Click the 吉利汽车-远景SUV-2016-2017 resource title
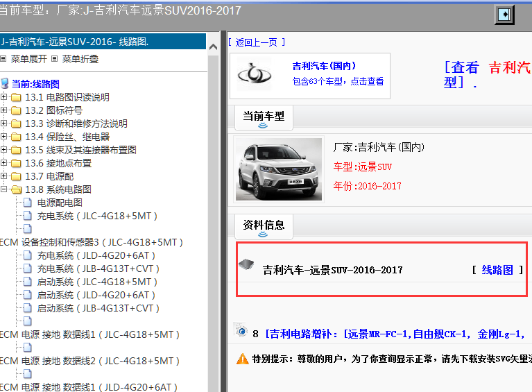This screenshot has height=392, width=532. [332, 270]
